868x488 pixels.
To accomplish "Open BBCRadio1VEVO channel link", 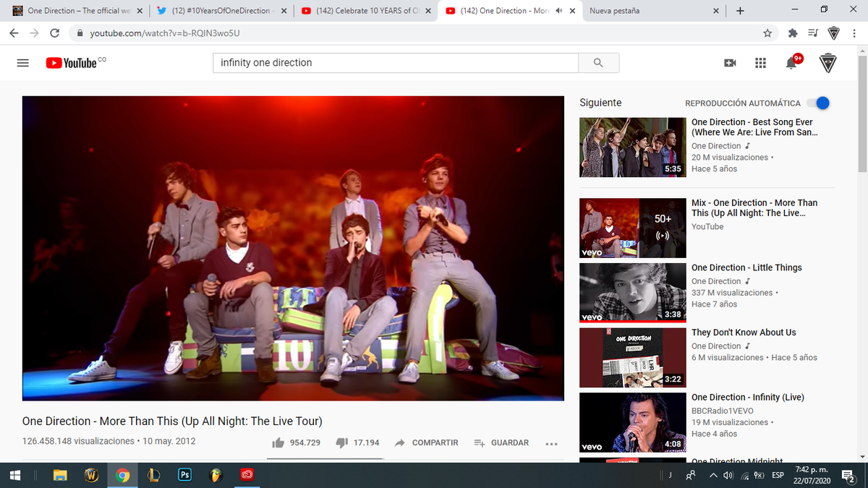I will tap(724, 411).
